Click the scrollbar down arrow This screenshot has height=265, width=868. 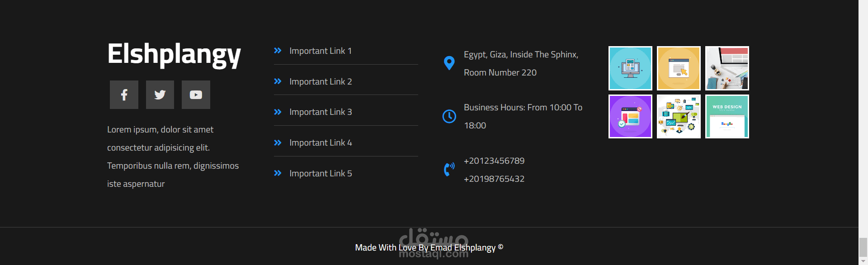pos(863,261)
